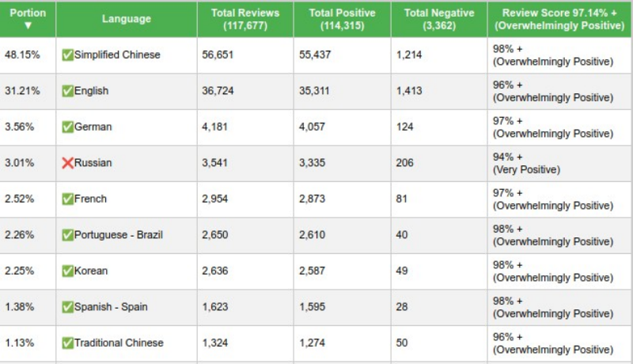The image size is (633, 364).
Task: Click checkmark icon beside Portuguese - Brazil
Action: point(67,235)
